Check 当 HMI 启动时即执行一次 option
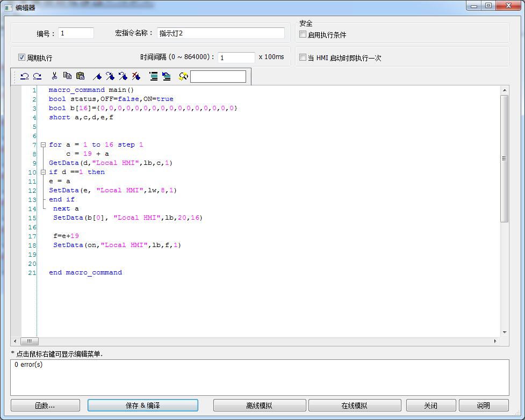 click(x=303, y=57)
